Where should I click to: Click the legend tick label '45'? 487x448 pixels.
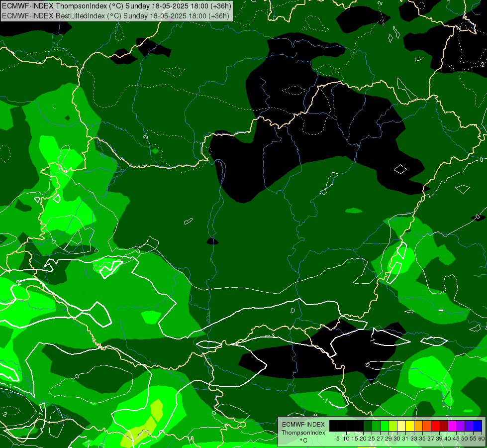click(x=457, y=439)
